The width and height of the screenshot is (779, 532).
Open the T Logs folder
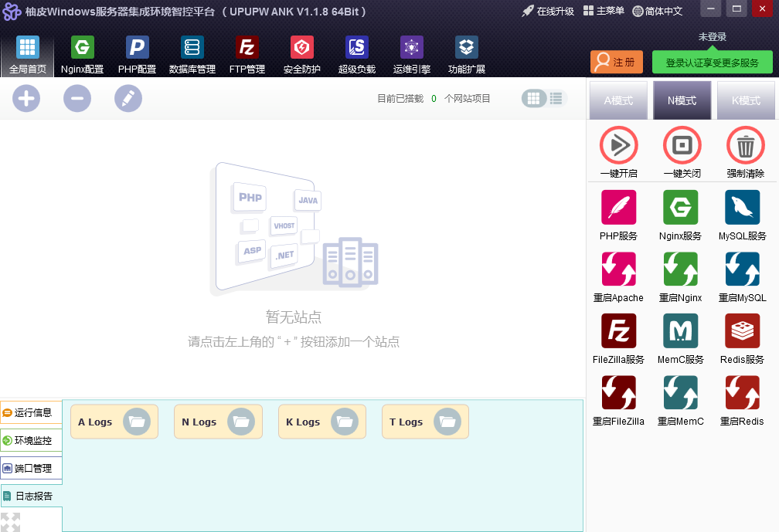(x=425, y=422)
